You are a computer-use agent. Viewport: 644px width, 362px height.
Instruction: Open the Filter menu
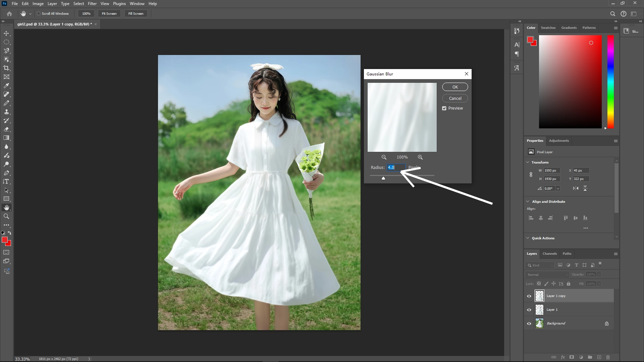92,3
